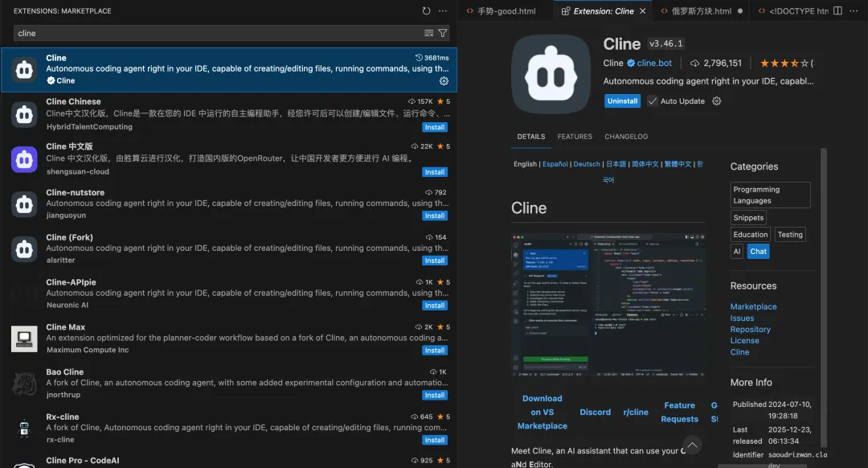Switch README to Español

tap(555, 165)
